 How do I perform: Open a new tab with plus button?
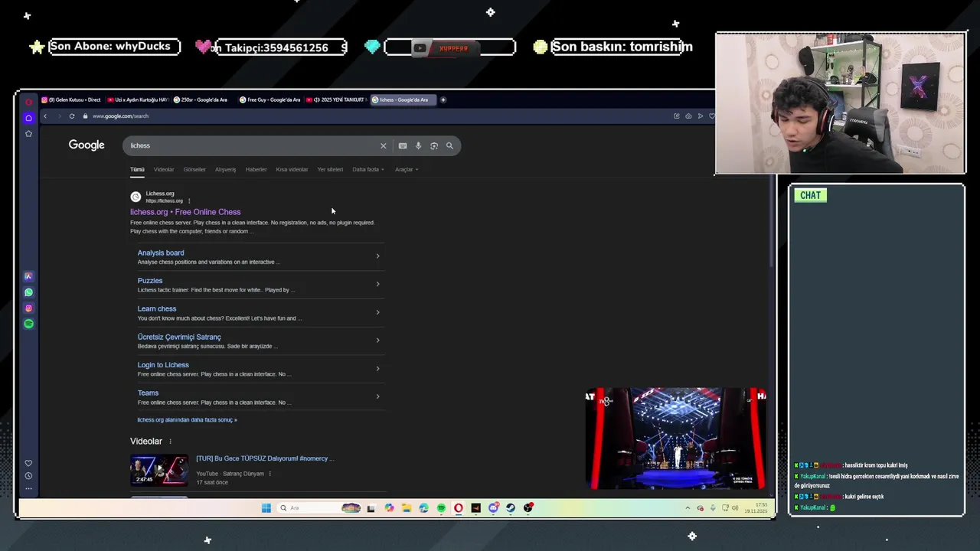443,99
